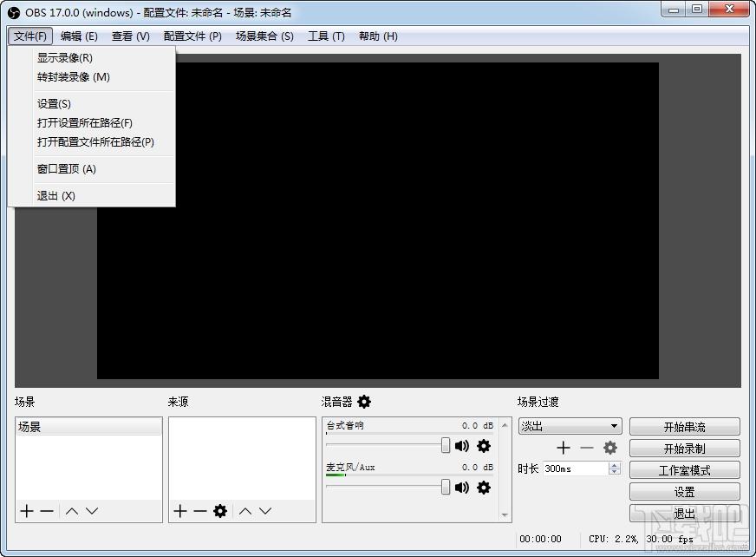Choose 设置(S) in the file menu
Image resolution: width=756 pixels, height=557 pixels.
tap(92, 104)
